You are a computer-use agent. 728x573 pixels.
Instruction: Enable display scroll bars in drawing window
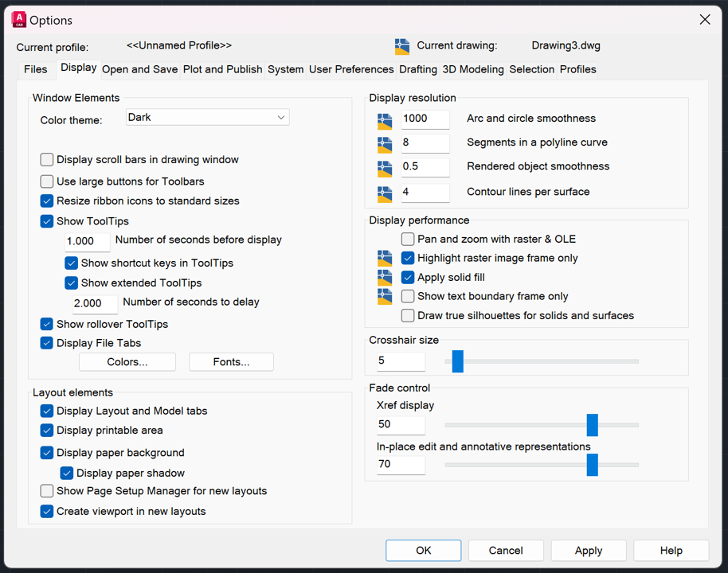pyautogui.click(x=45, y=159)
